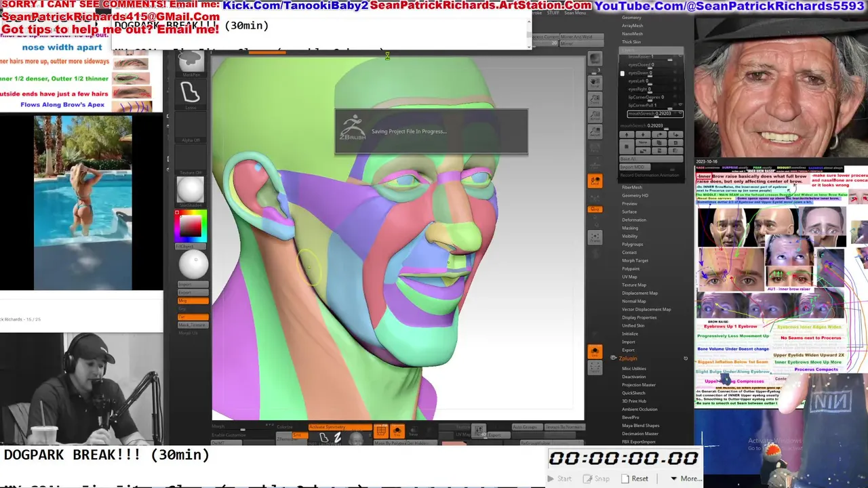Expand the Geometry subpalette
This screenshot has height=488, width=868.
(x=631, y=18)
